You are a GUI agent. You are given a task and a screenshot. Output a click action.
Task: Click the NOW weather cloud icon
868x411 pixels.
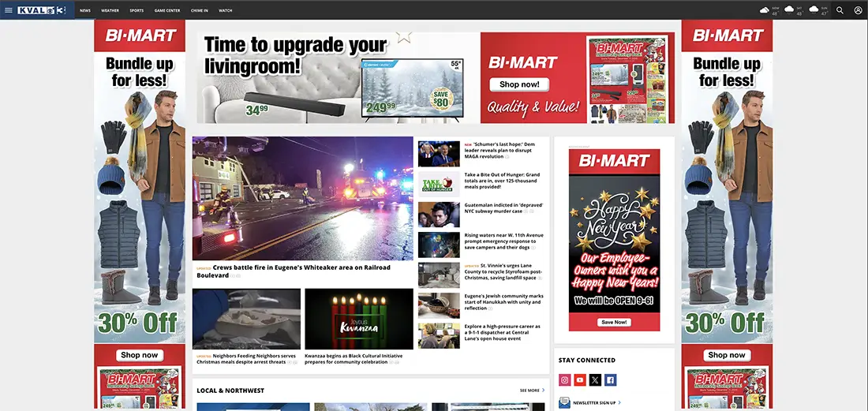765,10
